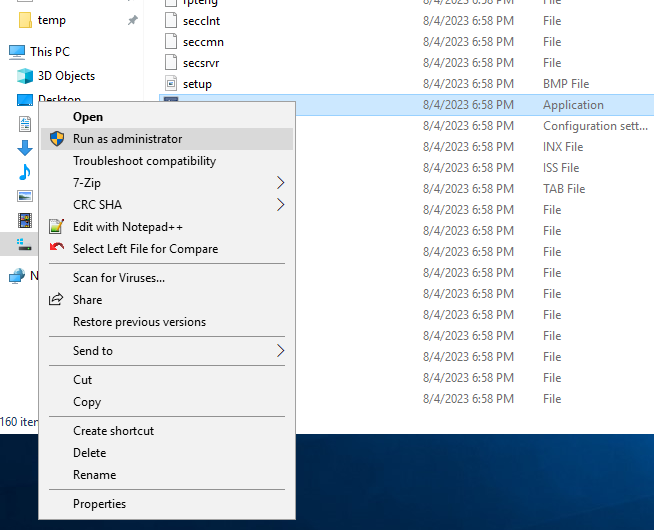This screenshot has height=530, width=654.
Task: Open the 7-Zip menu entry
Action: tap(167, 183)
